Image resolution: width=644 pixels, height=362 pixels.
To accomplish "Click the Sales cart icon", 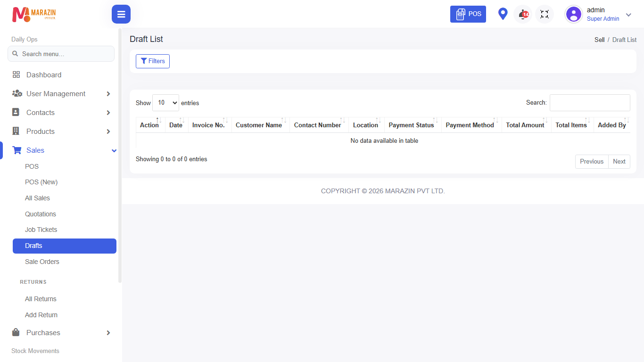I will pos(17,150).
